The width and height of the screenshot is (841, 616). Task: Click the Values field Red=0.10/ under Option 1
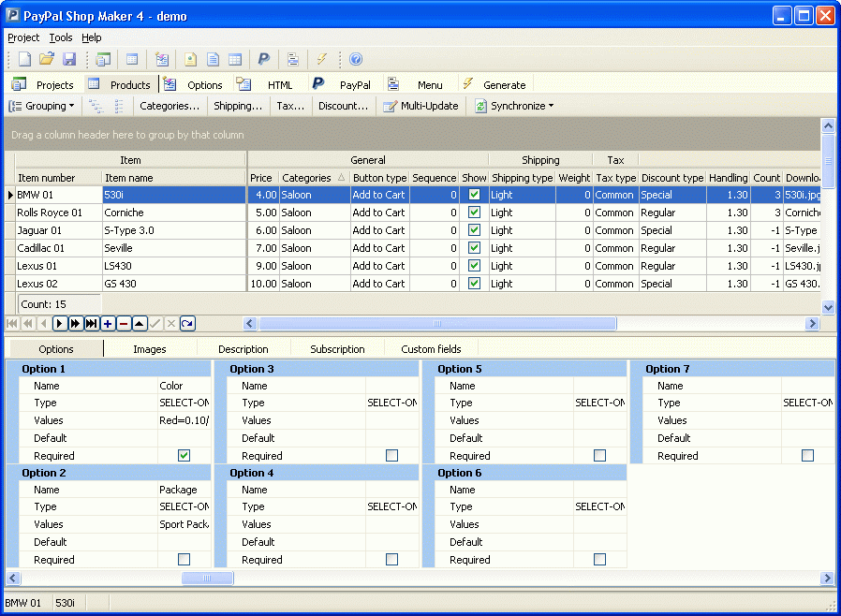[x=184, y=420]
